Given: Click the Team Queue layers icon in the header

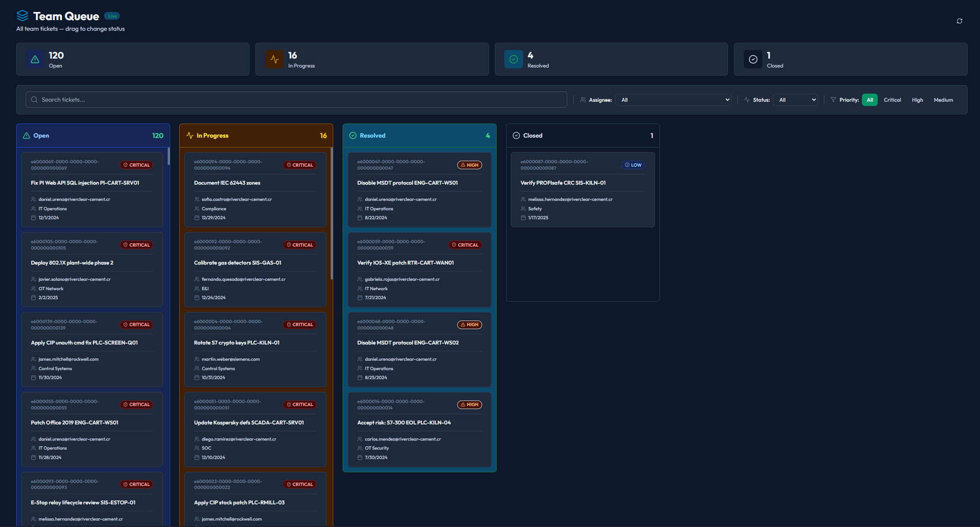Looking at the screenshot, I should (x=22, y=16).
